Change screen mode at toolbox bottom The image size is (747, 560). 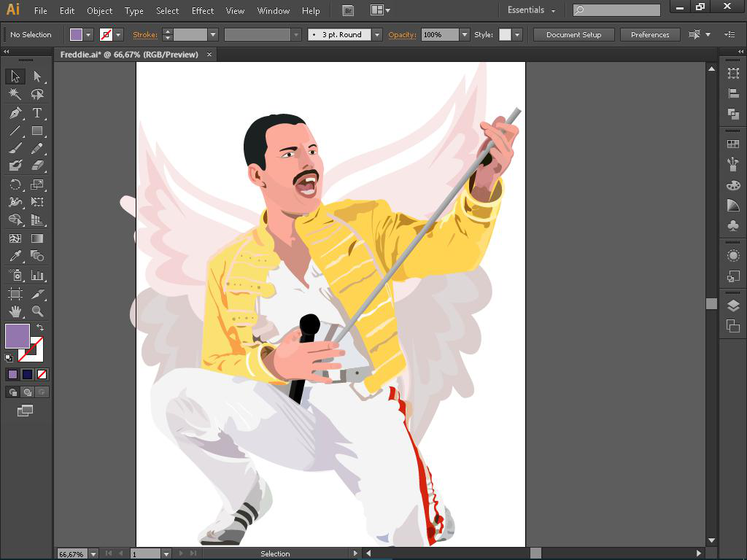pos(26,411)
